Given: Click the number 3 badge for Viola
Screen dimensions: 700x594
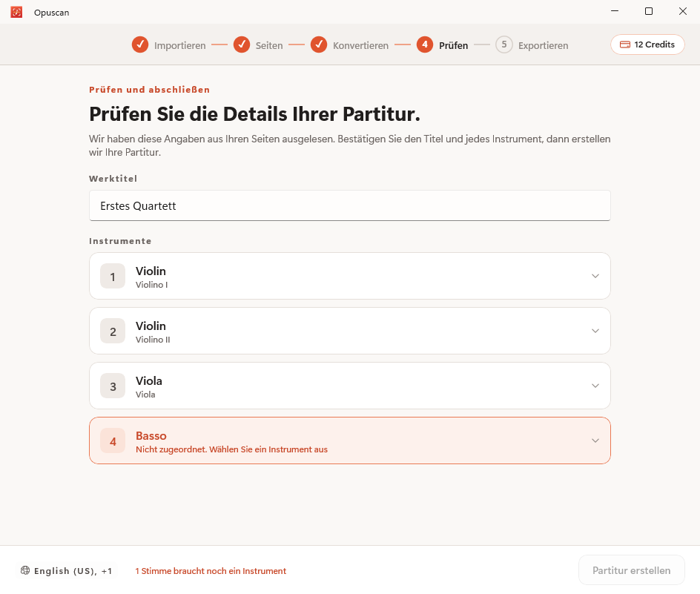Looking at the screenshot, I should [113, 386].
